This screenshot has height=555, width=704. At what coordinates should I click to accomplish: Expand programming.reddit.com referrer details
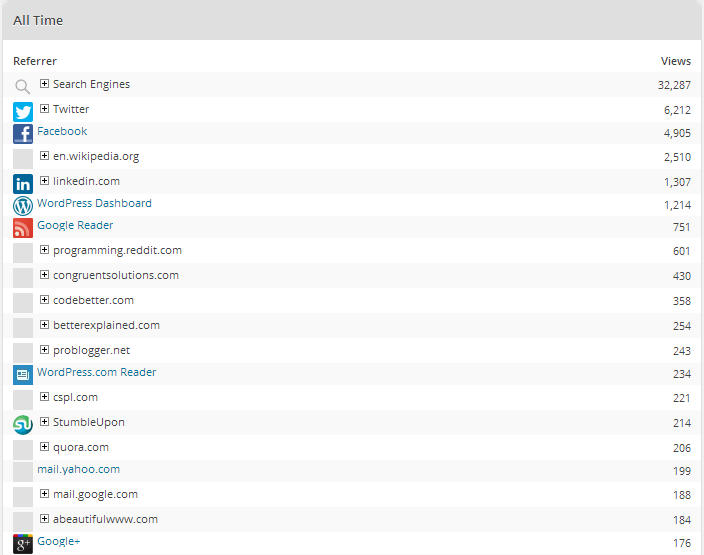[44, 250]
